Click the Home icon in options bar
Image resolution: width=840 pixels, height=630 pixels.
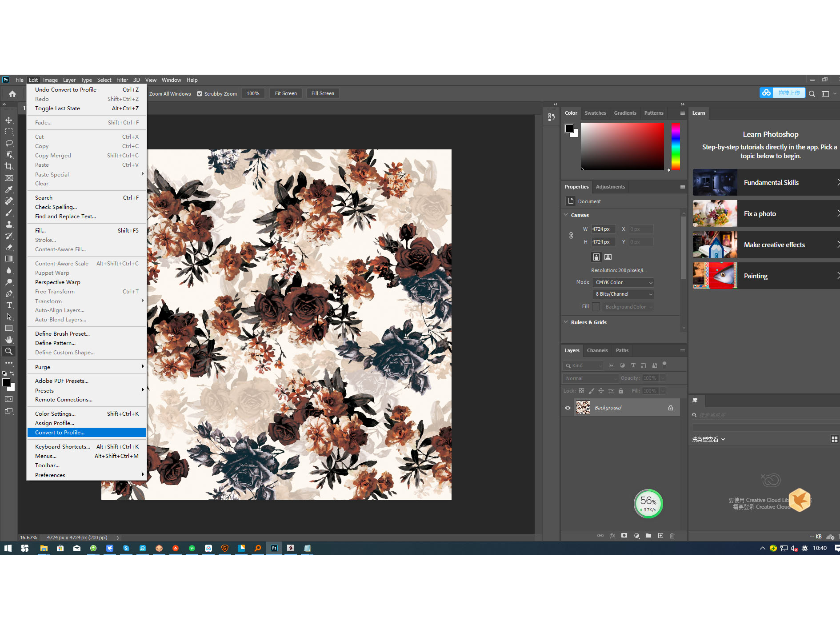[x=12, y=93]
